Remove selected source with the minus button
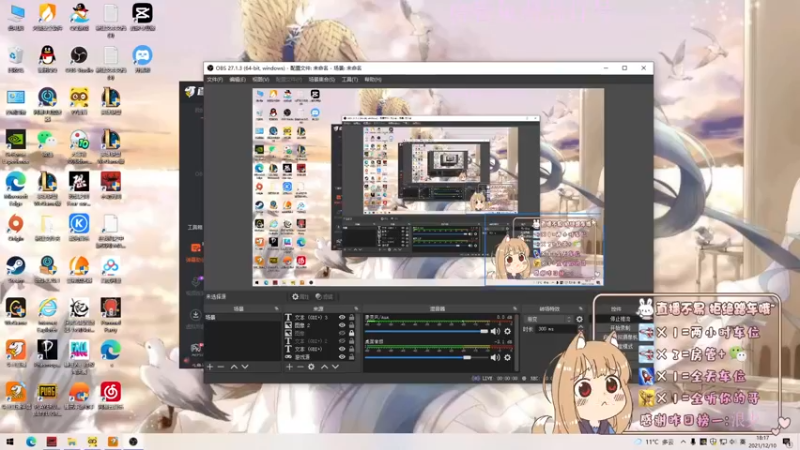This screenshot has width=800, height=450. [x=300, y=367]
